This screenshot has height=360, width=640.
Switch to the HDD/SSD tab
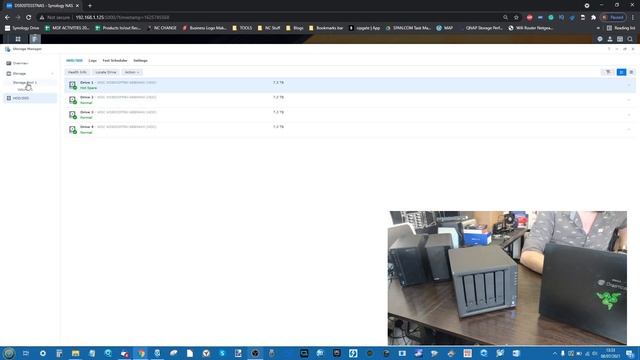tap(74, 60)
